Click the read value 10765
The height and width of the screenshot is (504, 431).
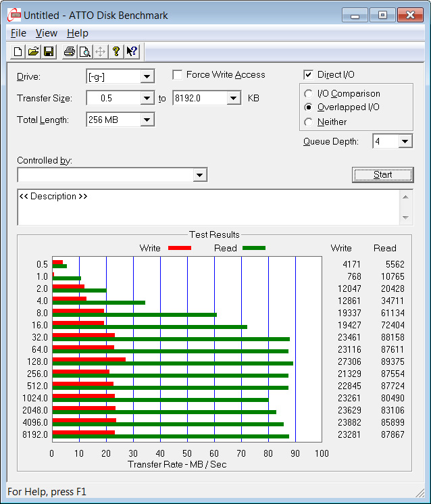pos(392,276)
